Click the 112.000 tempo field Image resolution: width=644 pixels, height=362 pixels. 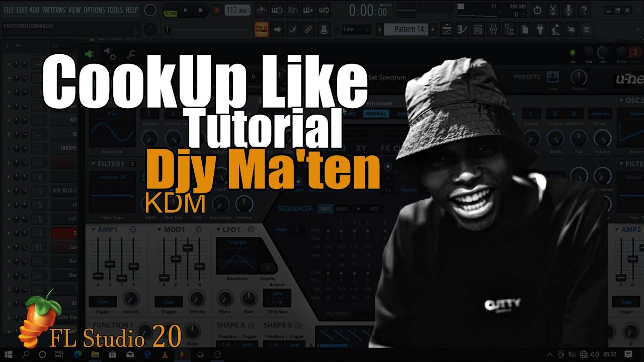[237, 10]
